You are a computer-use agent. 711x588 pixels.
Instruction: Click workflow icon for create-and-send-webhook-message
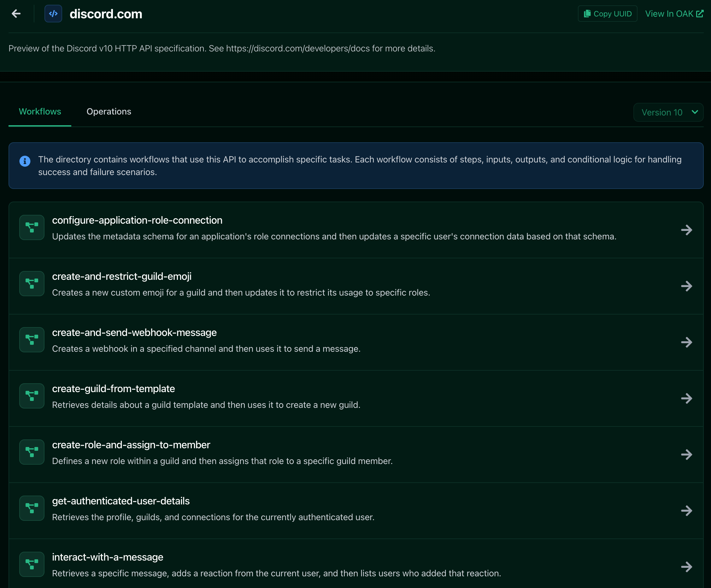32,340
